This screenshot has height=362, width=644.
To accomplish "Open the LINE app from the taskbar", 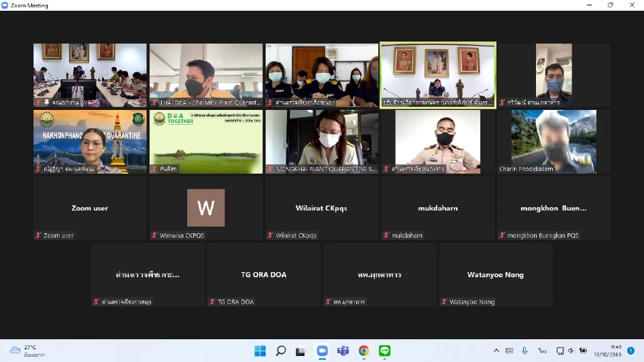I will click(384, 351).
